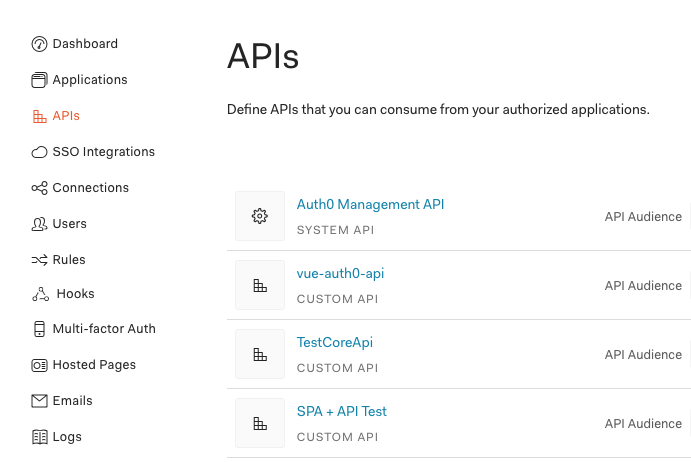
Task: Click the gear icon of Auth0 Management API
Action: click(x=260, y=216)
